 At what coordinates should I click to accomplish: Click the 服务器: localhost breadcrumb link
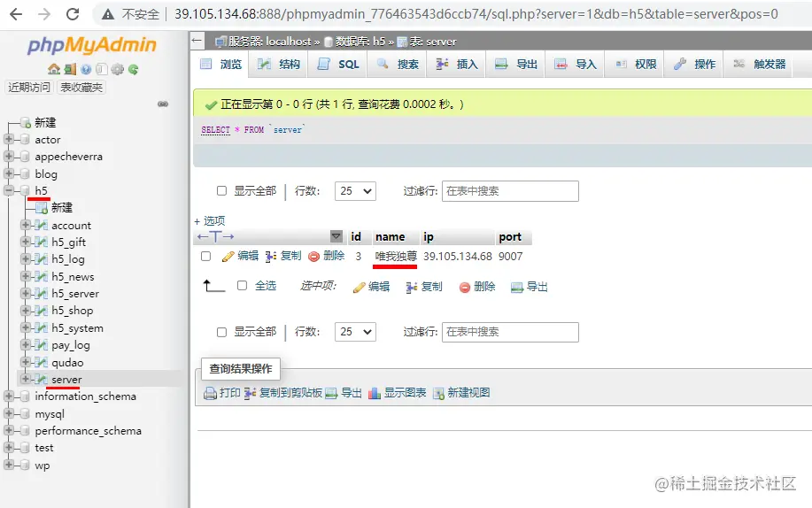(270, 42)
